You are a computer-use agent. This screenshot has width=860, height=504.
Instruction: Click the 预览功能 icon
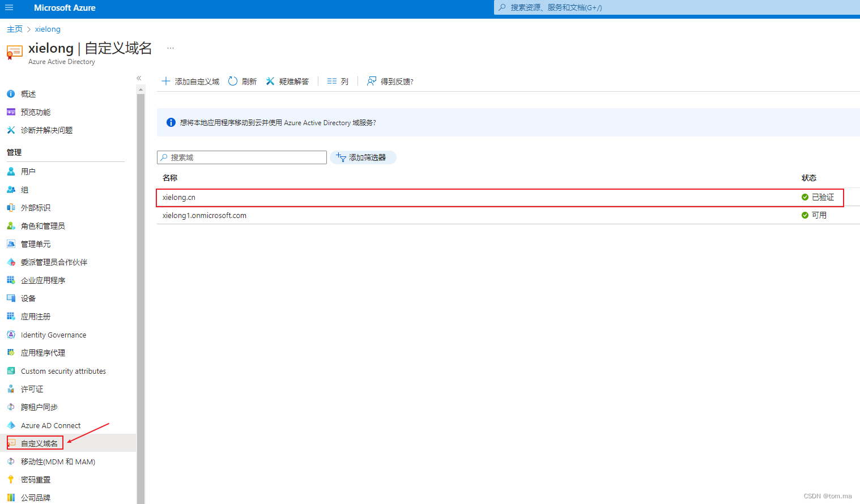[11, 112]
